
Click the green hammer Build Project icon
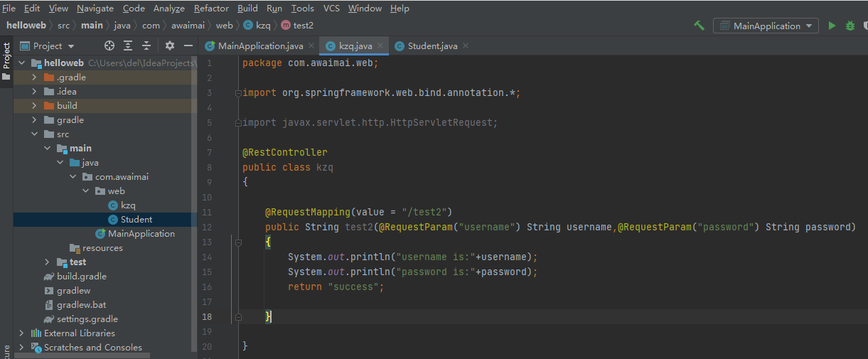700,26
